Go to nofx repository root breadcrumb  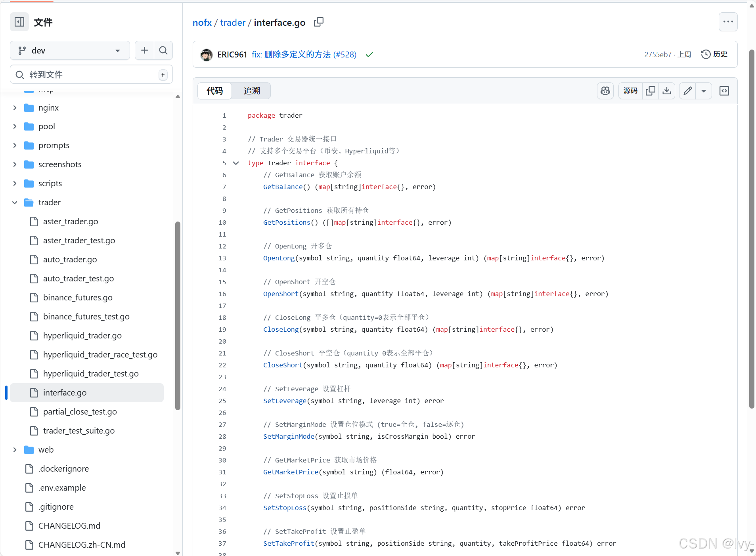point(202,23)
